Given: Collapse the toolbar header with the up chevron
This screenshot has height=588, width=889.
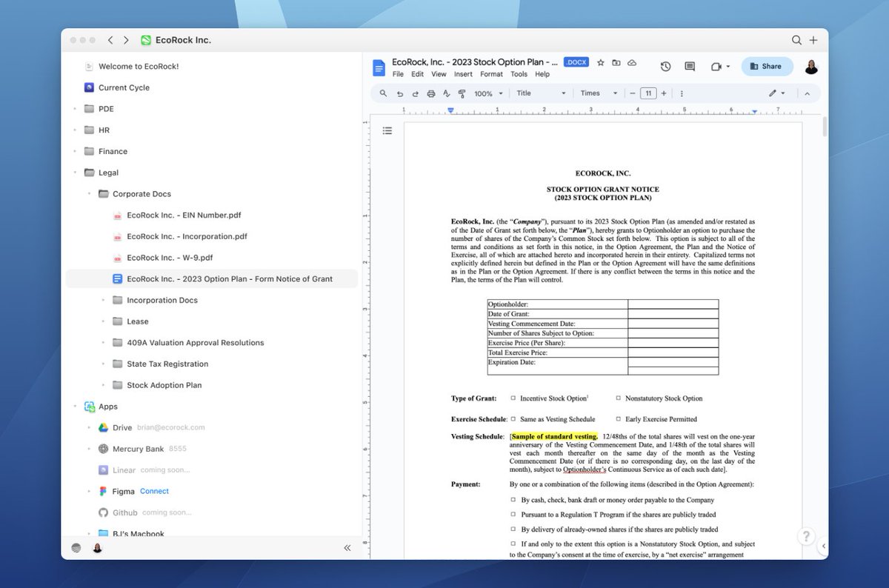Looking at the screenshot, I should [x=807, y=93].
